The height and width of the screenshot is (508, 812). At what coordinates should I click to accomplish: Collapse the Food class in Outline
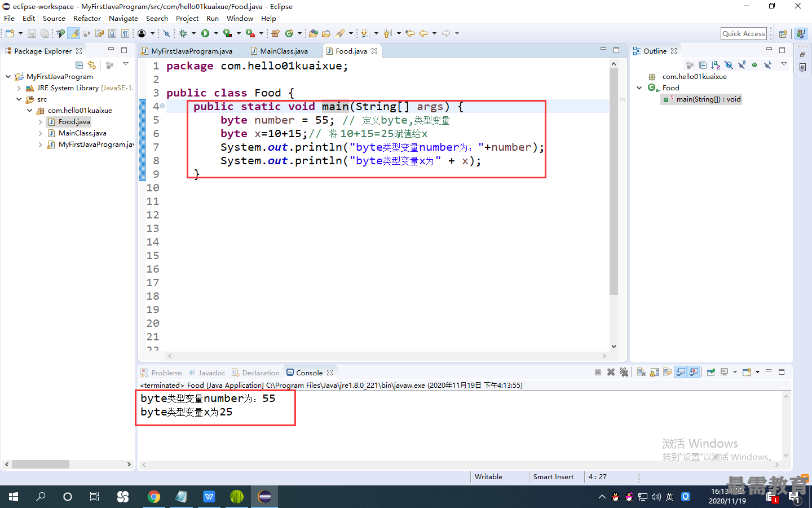tap(639, 88)
